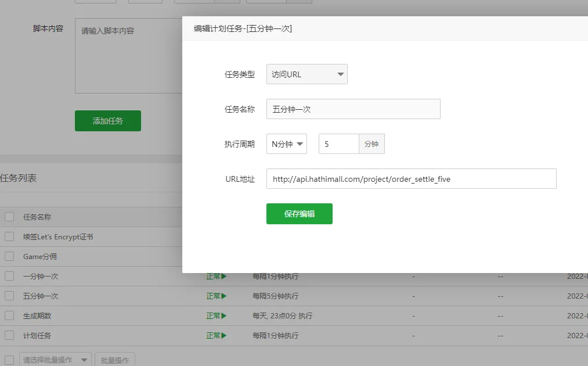The image size is (588, 366).
Task: Click the 分钟 unit label beside 5
Action: [371, 143]
